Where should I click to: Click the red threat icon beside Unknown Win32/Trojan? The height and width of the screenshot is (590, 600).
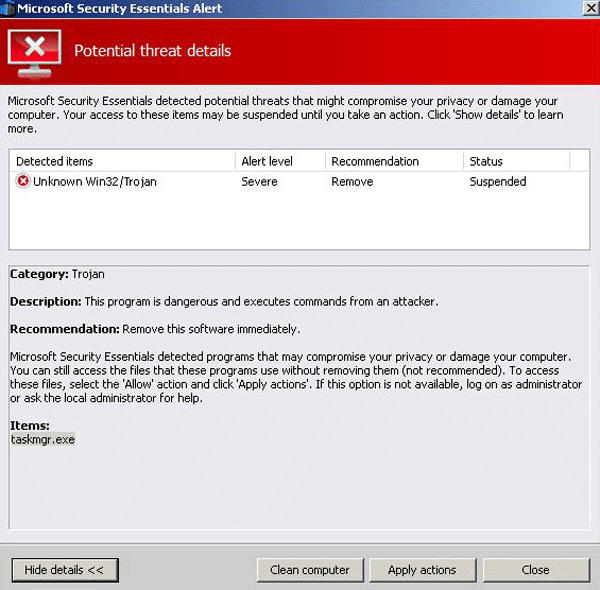click(22, 182)
